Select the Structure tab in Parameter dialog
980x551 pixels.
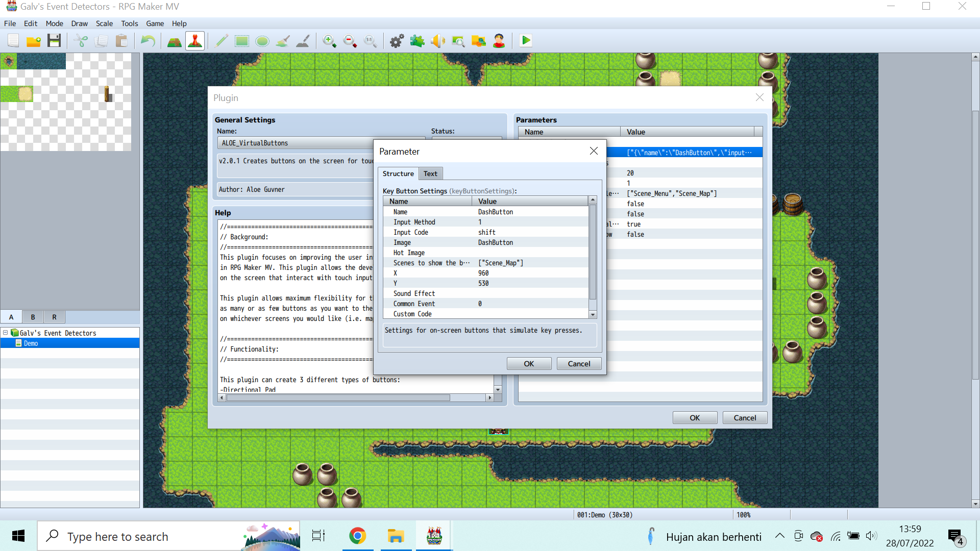tap(398, 173)
